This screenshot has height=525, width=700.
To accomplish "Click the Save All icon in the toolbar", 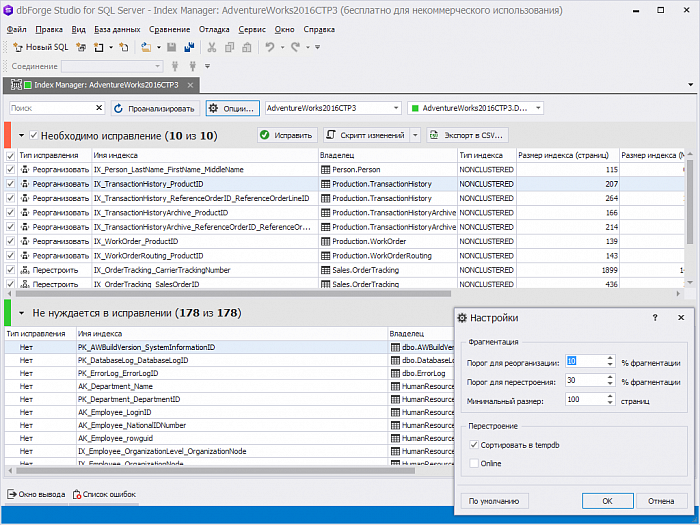I will (188, 47).
